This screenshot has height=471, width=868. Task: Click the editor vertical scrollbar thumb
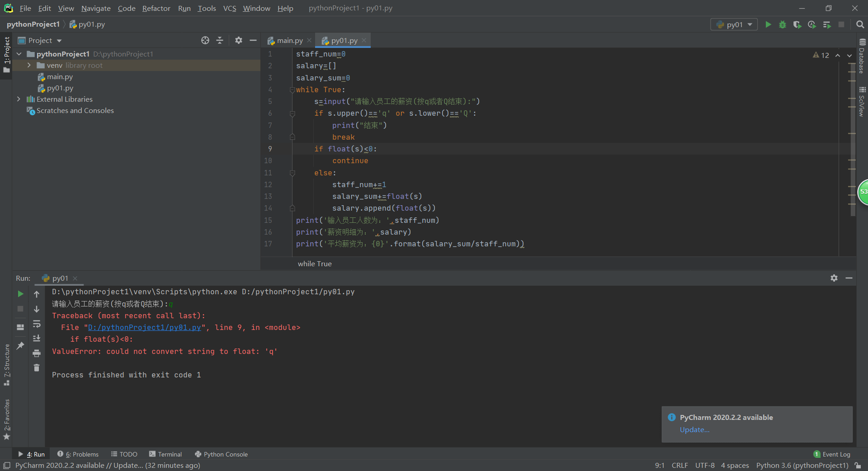click(x=853, y=139)
